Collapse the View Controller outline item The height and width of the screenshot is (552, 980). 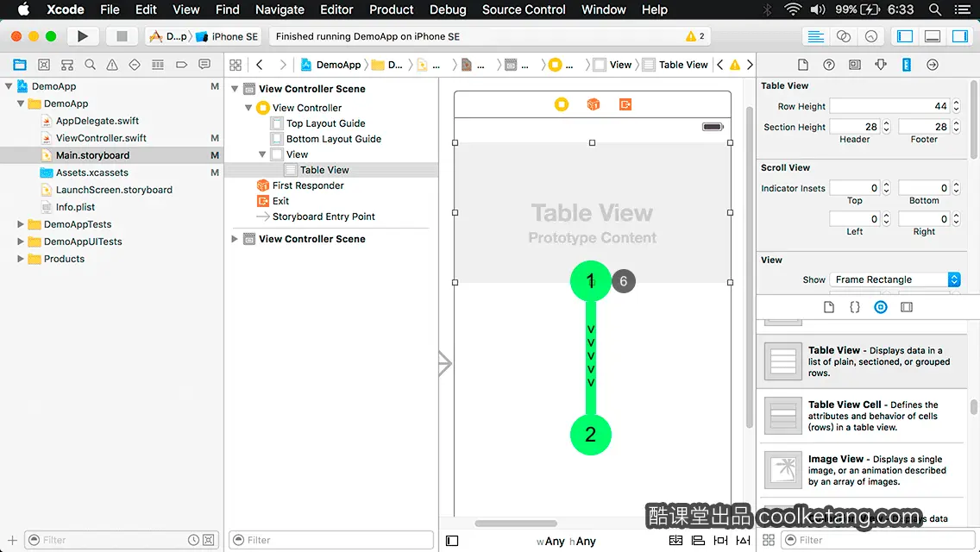tap(248, 108)
